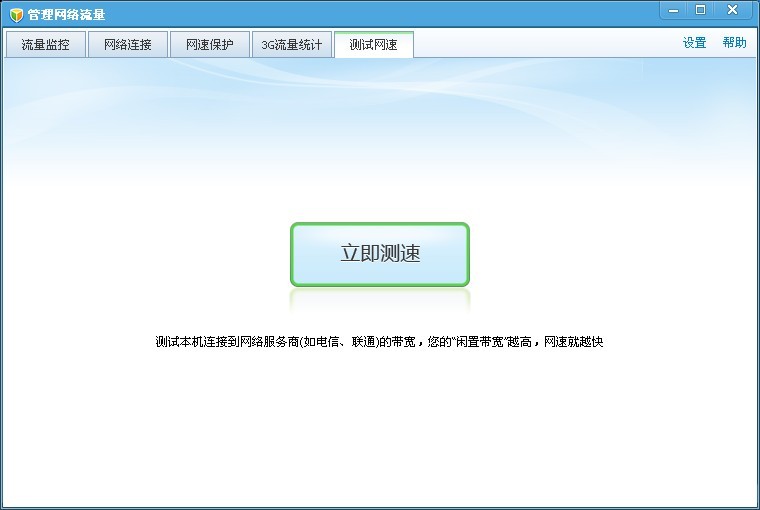Open 设置 in the top right

pyautogui.click(x=694, y=43)
